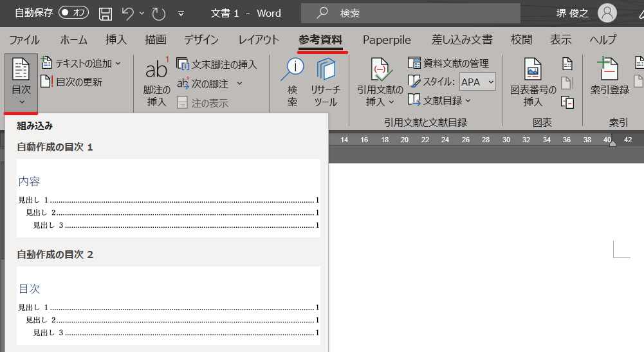
Task: Open the スタイル APA combo box
Action: [x=477, y=82]
